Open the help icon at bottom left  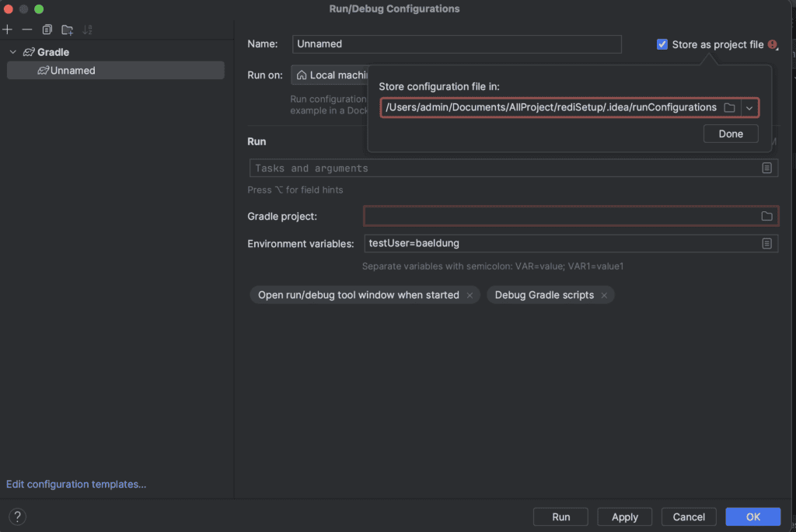point(17,516)
